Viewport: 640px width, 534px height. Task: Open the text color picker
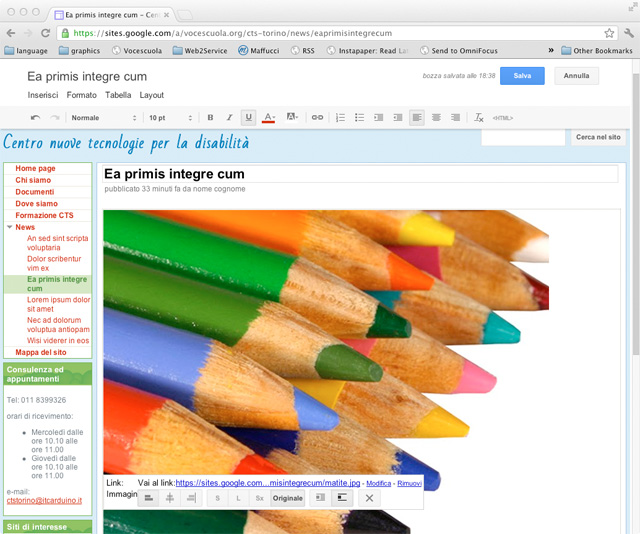pos(269,118)
